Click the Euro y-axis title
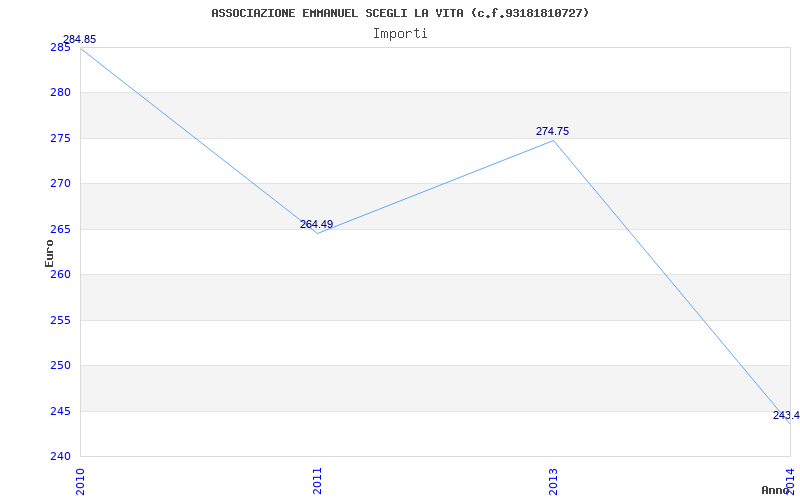Screen dimensions: 800x500 [x=49, y=253]
